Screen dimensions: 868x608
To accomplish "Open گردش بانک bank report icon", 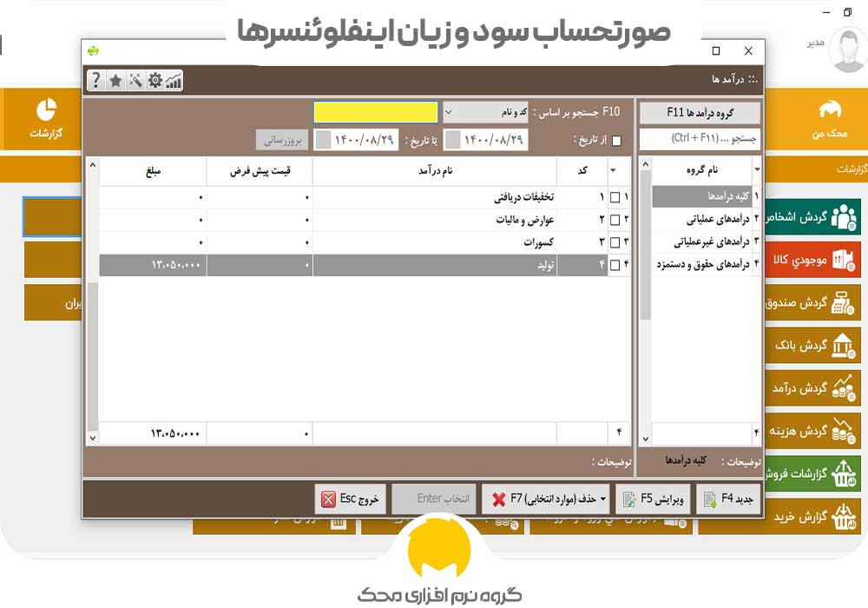I will point(840,347).
